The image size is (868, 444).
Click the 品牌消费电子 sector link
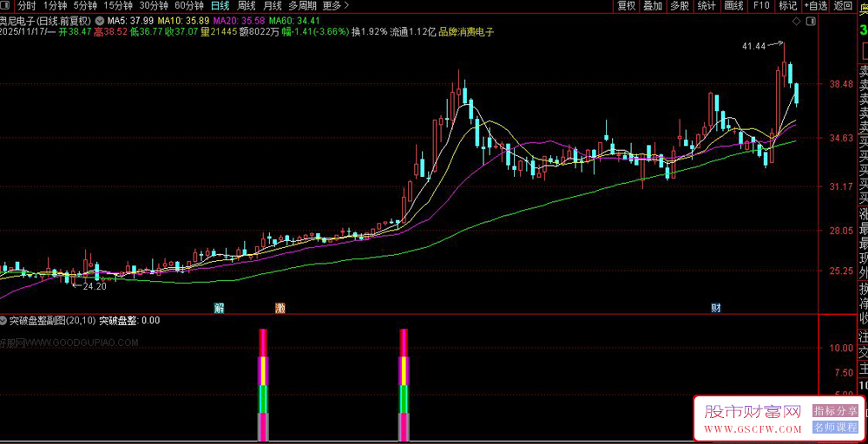point(466,32)
